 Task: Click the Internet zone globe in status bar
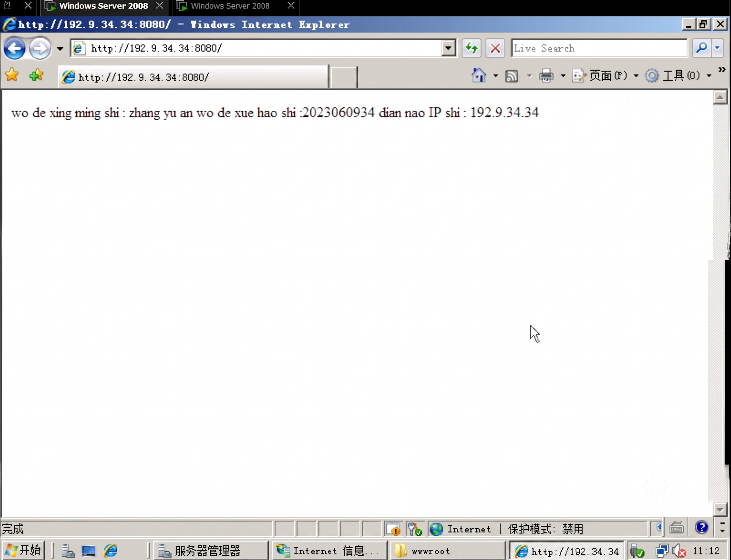coord(436,529)
